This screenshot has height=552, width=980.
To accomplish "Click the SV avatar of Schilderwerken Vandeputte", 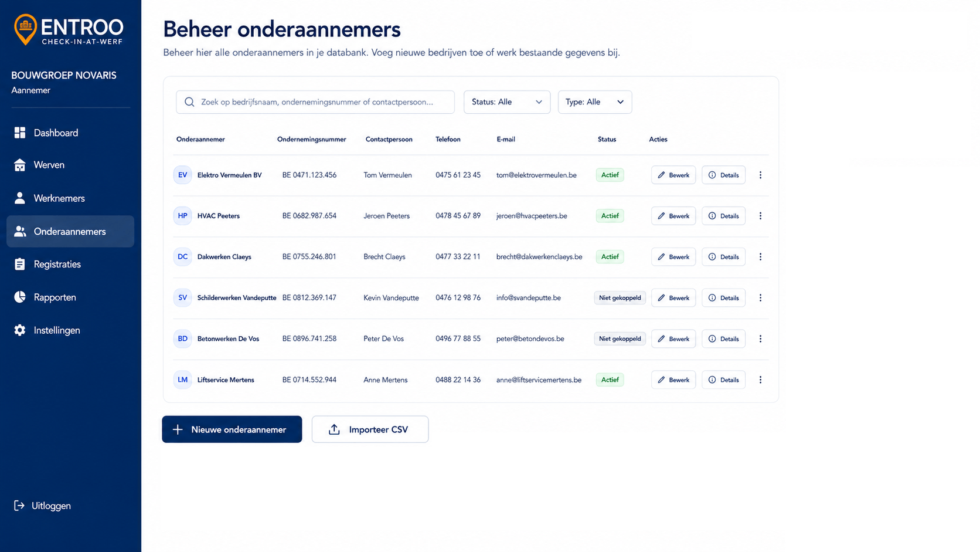I will (182, 298).
